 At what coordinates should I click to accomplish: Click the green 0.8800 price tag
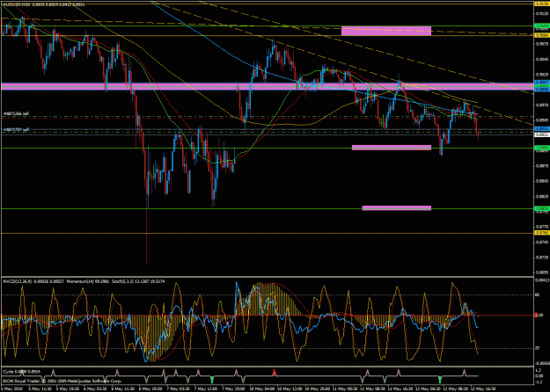(541, 208)
